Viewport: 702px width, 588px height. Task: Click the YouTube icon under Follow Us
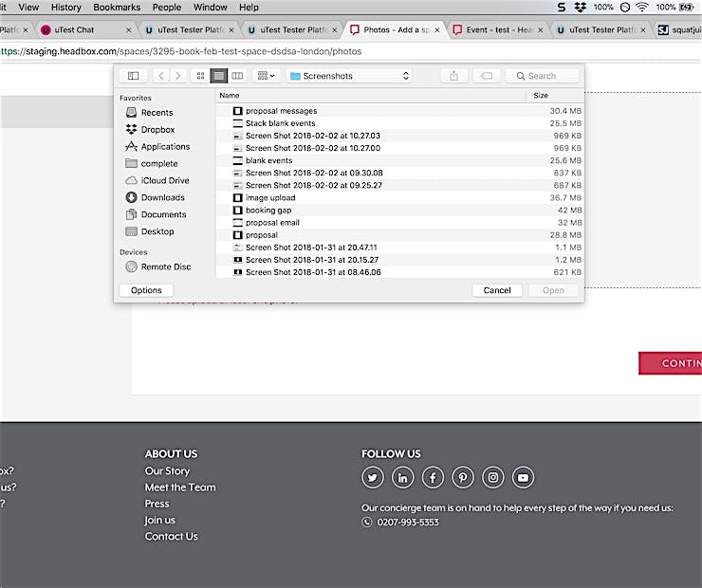pos(524,478)
